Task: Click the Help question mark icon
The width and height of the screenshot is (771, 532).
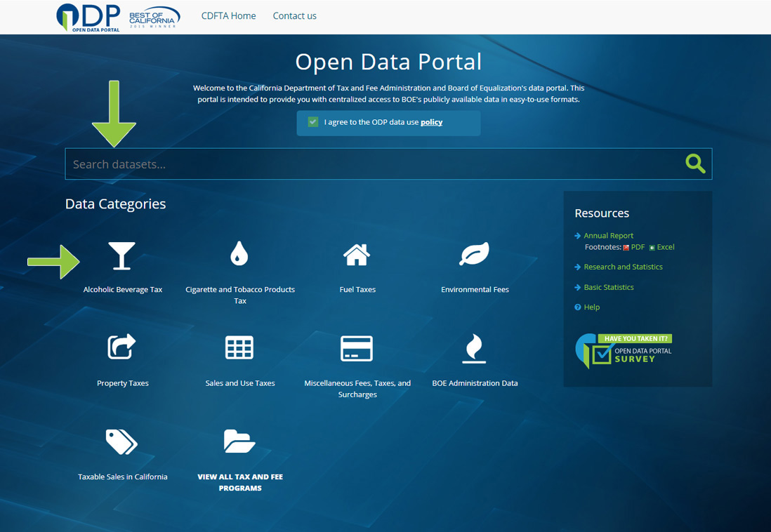Action: [578, 307]
